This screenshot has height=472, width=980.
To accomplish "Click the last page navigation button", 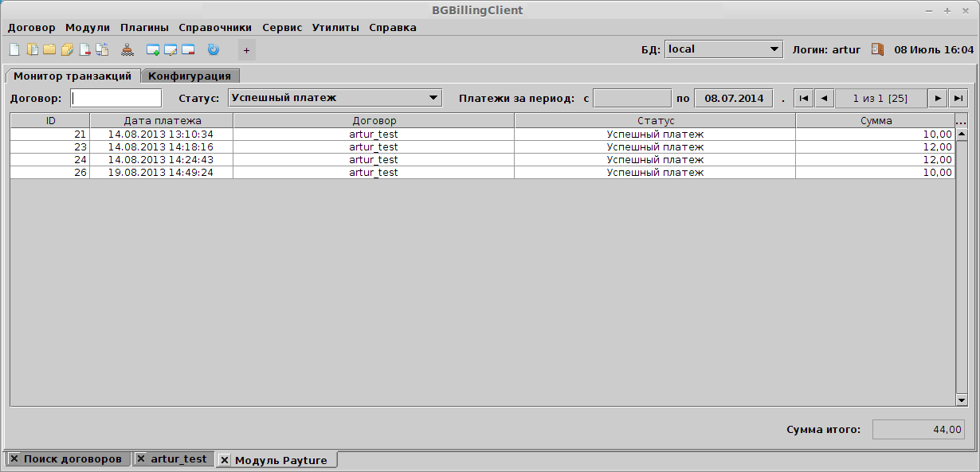I will coord(960,97).
